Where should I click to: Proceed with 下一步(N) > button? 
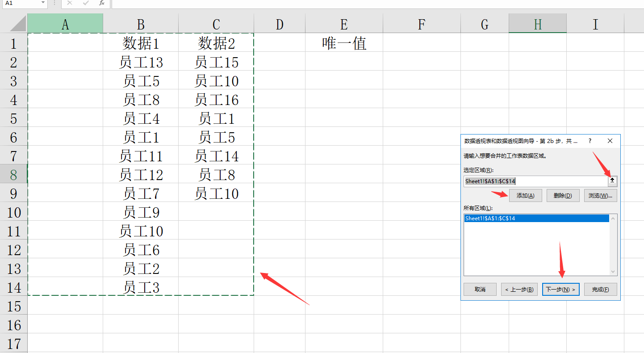561,289
